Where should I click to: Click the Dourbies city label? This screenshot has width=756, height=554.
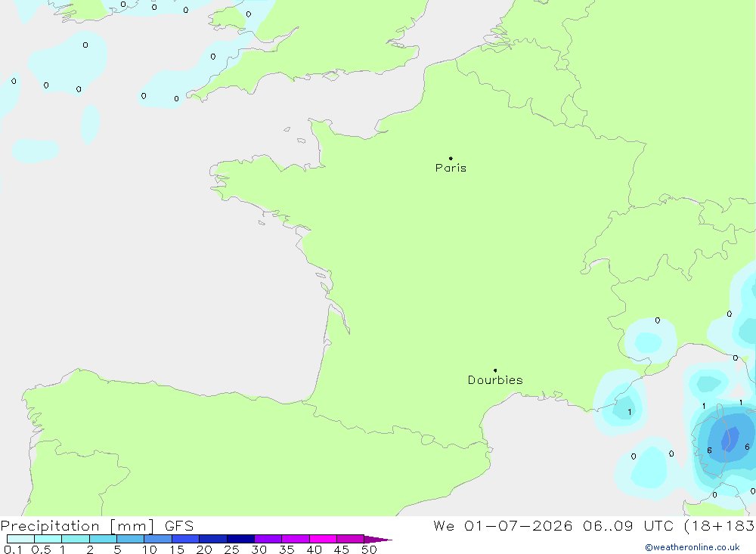point(495,380)
